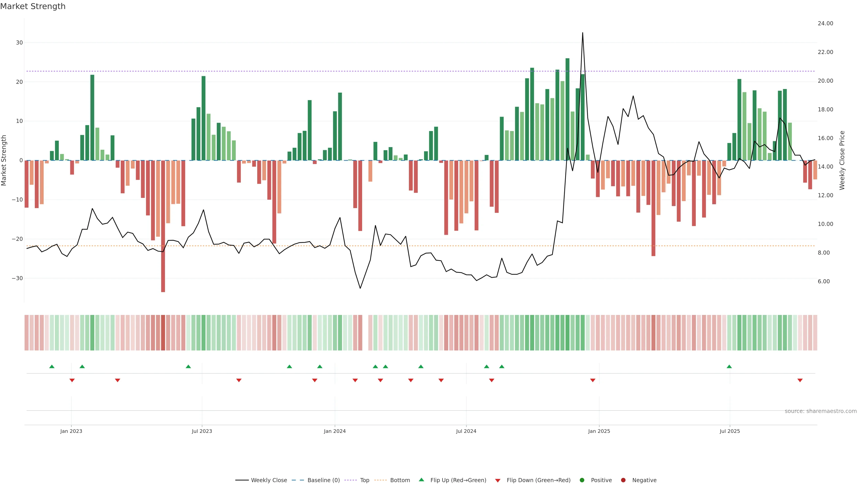
Task: Click the Negative red circle legend icon
Action: pyautogui.click(x=623, y=480)
